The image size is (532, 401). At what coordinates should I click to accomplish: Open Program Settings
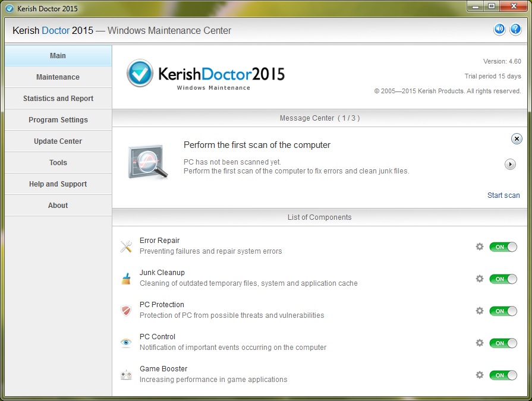coord(58,119)
